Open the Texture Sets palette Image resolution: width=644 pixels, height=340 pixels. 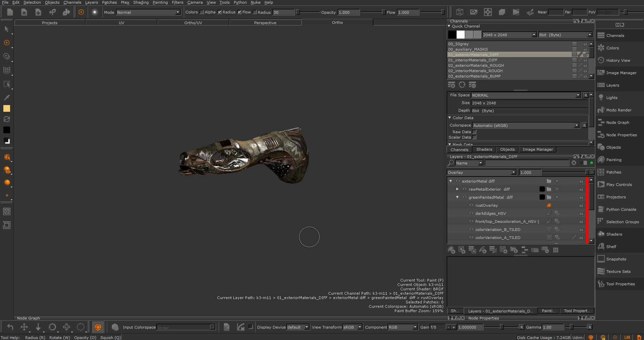point(618,272)
